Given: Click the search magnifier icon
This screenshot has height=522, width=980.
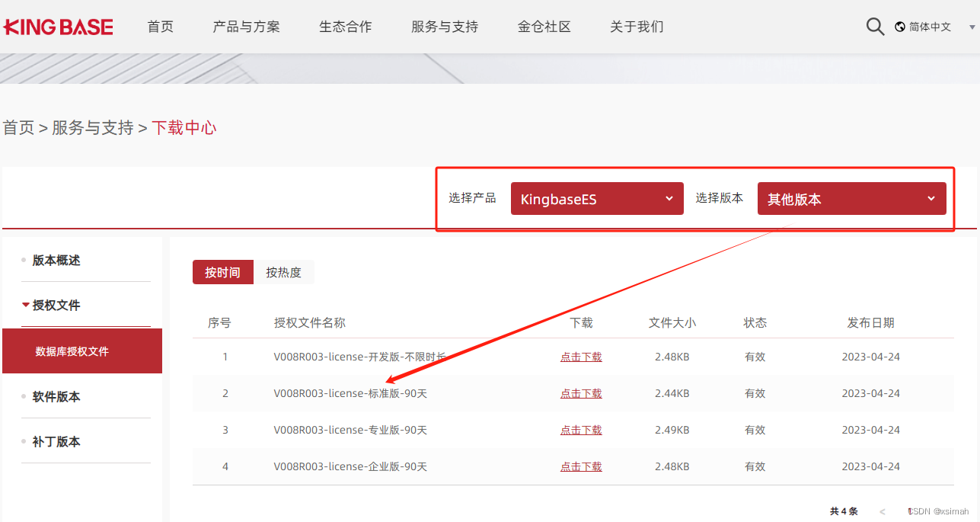Looking at the screenshot, I should pos(874,26).
